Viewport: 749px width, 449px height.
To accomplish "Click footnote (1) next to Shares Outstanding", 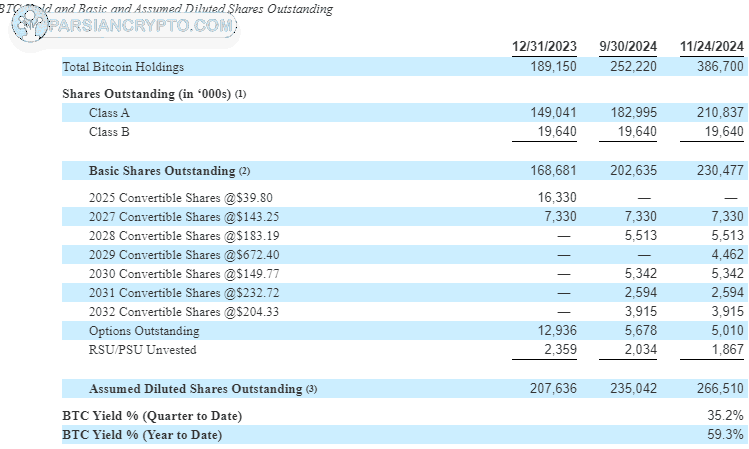I will click(x=240, y=94).
